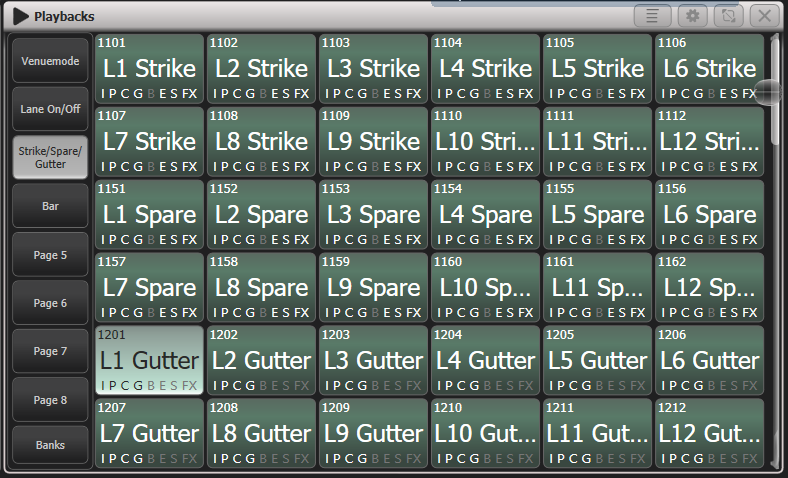Click the vertical scrollbar thumb
This screenshot has height=478, width=788.
coord(774,90)
